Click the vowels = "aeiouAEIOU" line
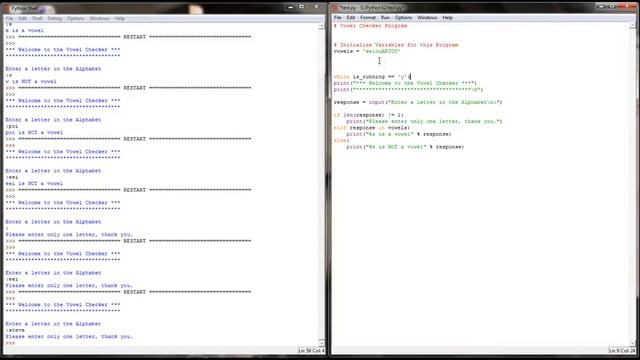640x360 pixels. [x=367, y=51]
